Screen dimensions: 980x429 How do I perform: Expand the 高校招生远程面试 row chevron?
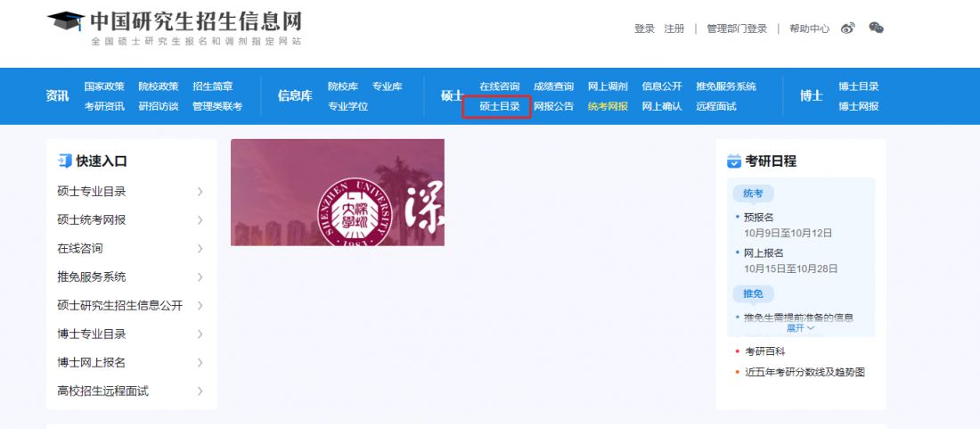[200, 392]
